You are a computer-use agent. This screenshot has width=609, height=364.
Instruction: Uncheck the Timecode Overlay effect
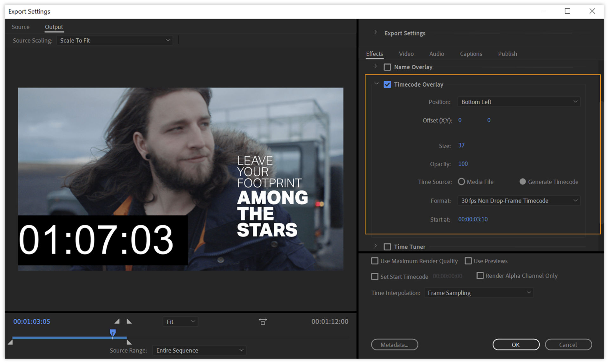[387, 84]
